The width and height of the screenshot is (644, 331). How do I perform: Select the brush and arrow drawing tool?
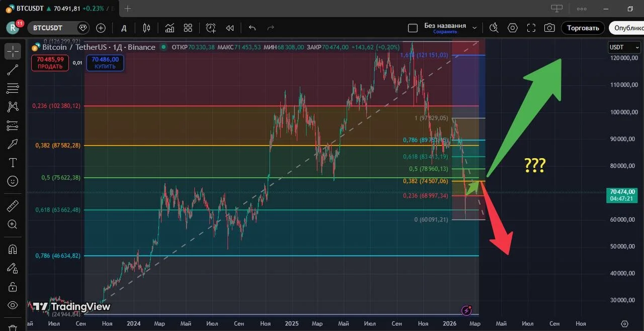point(13,144)
